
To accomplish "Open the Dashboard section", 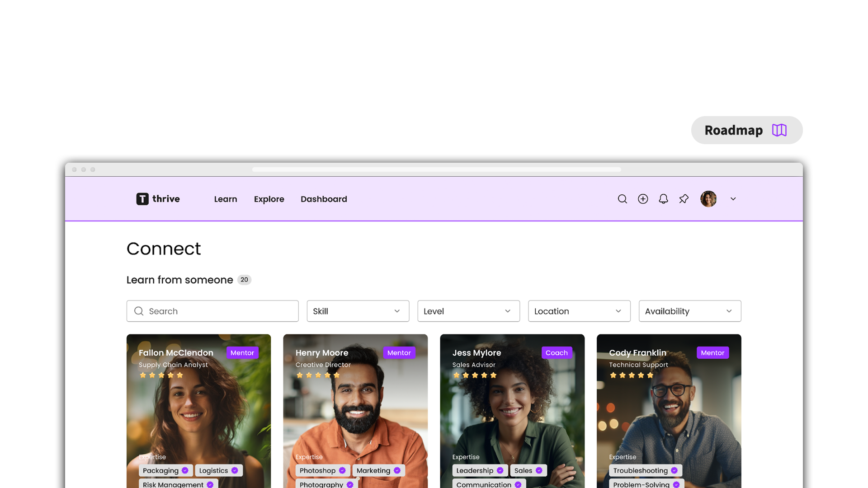I will pos(324,199).
